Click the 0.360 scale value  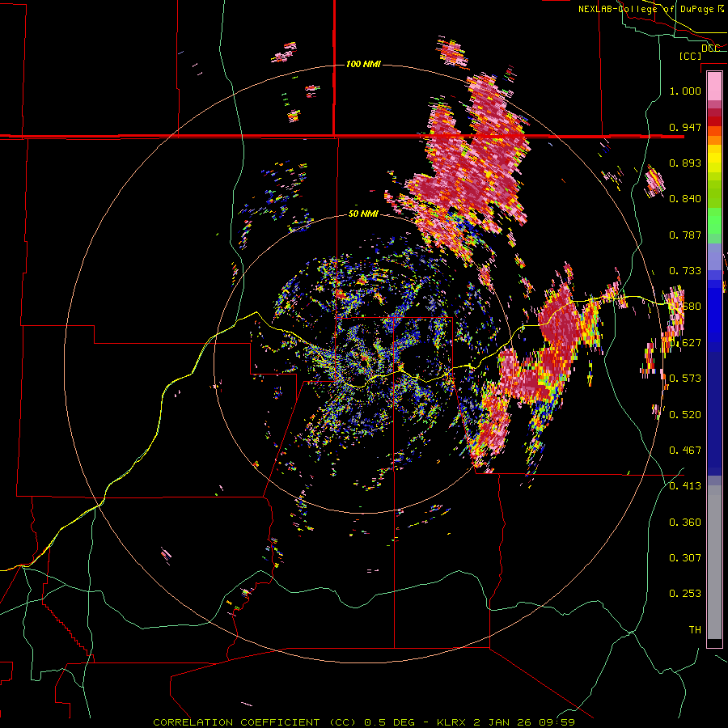pyautogui.click(x=685, y=523)
